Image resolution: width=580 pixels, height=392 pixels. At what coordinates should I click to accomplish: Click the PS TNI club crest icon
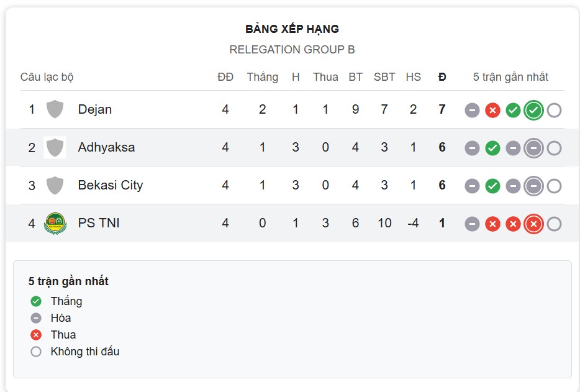[55, 223]
